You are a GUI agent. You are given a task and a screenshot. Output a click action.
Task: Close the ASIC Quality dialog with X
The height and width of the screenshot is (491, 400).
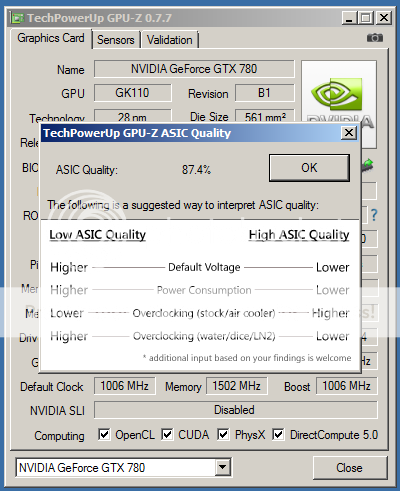click(x=349, y=133)
